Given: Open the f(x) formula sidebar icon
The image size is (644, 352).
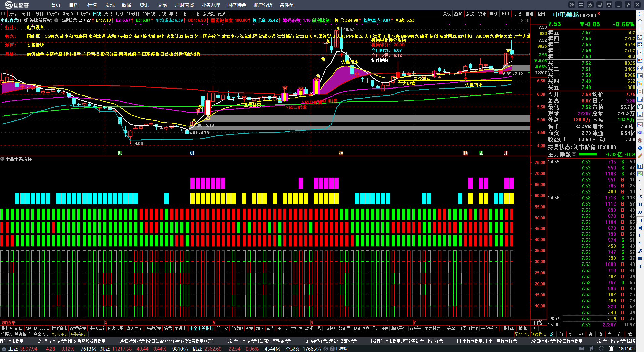Looking at the screenshot, I should click(640, 107).
